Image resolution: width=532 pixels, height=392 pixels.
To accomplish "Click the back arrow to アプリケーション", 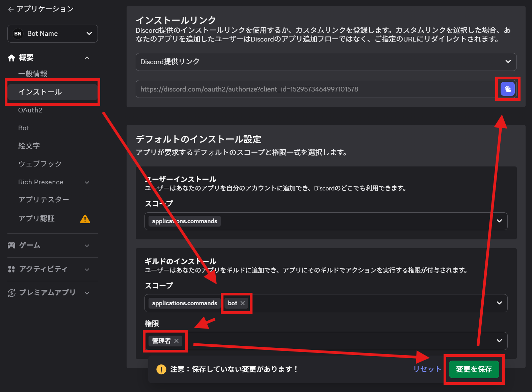I will 11,9.
